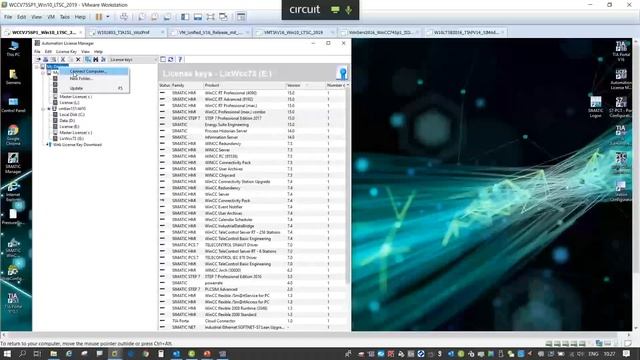Open TIA Portal V16 desktop icon
The width and height of the screenshot is (640, 360).
621,51
